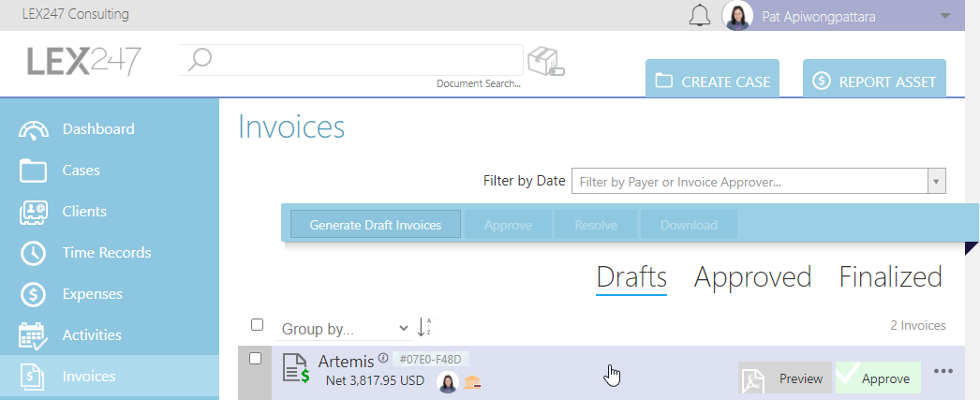Open the more options ellipsis for Artemis

[943, 371]
